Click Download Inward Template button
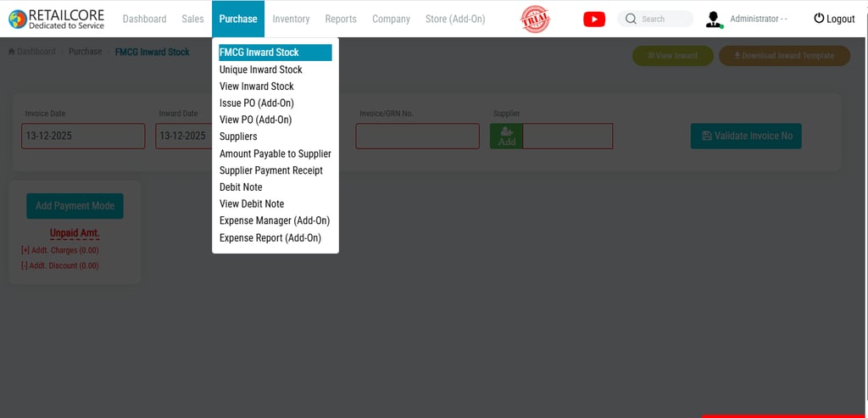Screen dimensions: 868x418 (784, 56)
